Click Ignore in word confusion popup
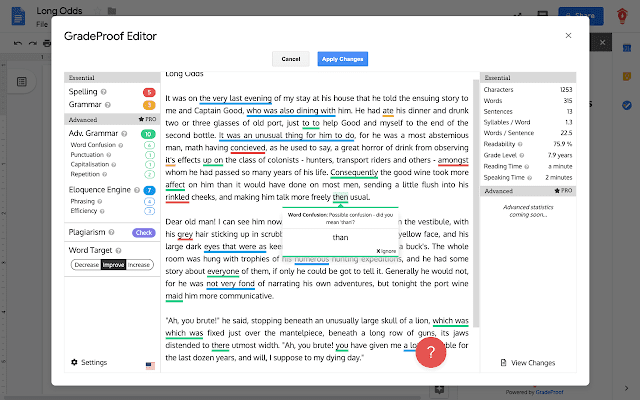640x400 pixels. 386,251
